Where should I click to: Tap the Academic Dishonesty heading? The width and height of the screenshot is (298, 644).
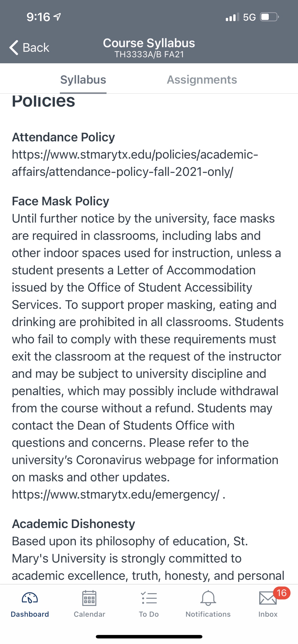pyautogui.click(x=73, y=524)
